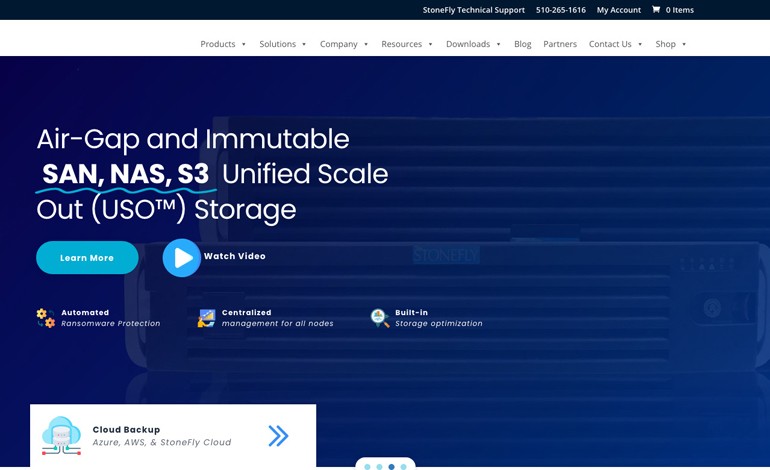Click the Cloud Backup database cloud icon
This screenshot has height=470, width=770.
(x=61, y=436)
